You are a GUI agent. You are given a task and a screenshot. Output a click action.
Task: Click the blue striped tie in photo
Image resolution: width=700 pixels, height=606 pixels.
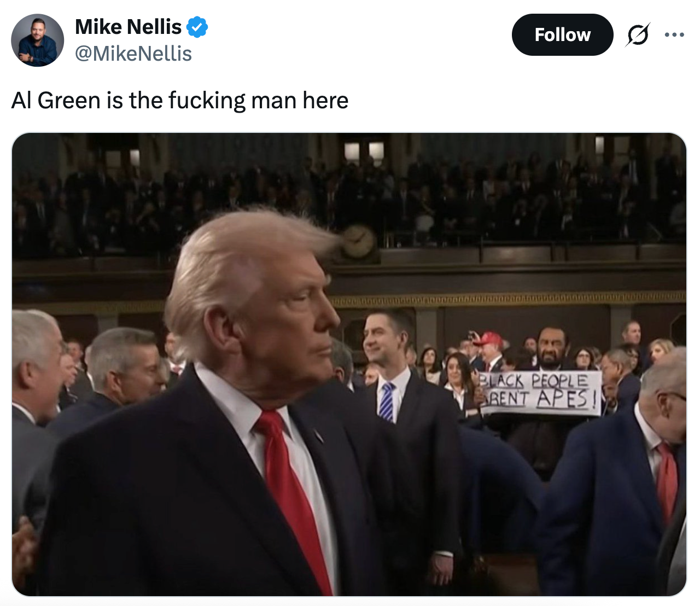coord(387,402)
